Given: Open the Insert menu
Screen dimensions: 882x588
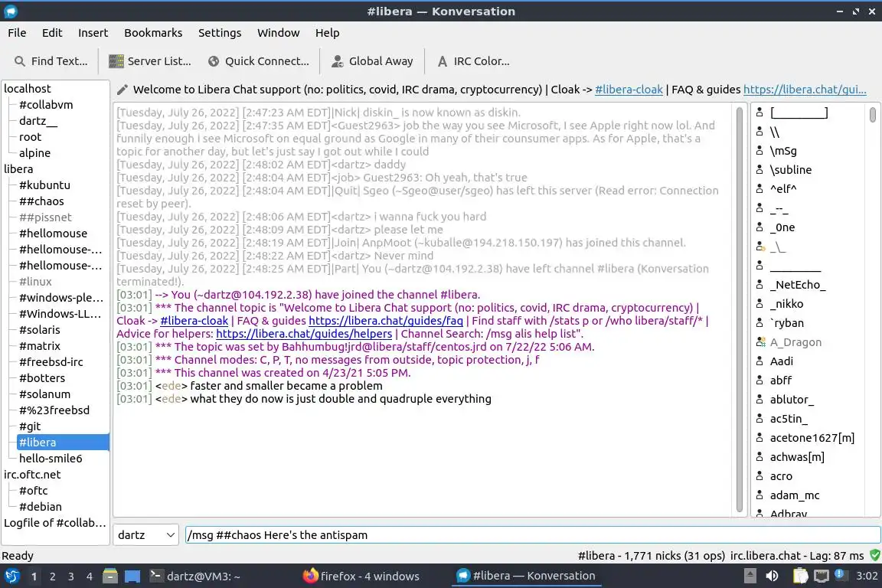Looking at the screenshot, I should [x=93, y=33].
